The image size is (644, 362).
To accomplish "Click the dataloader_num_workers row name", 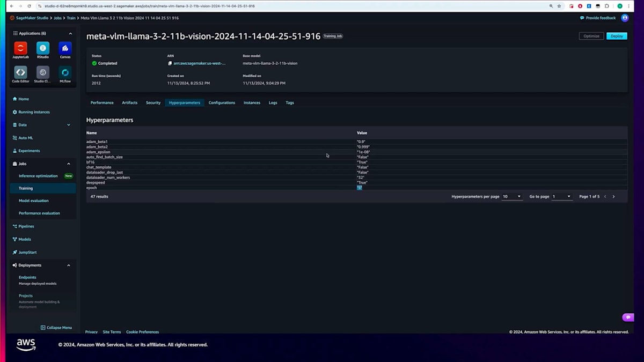I will pyautogui.click(x=108, y=178).
